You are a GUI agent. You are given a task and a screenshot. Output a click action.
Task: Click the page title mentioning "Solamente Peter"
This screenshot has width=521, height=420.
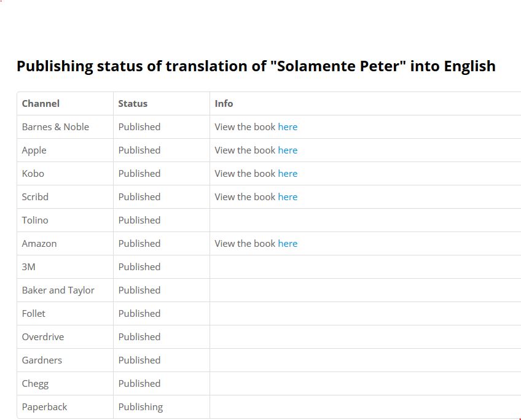click(x=256, y=66)
